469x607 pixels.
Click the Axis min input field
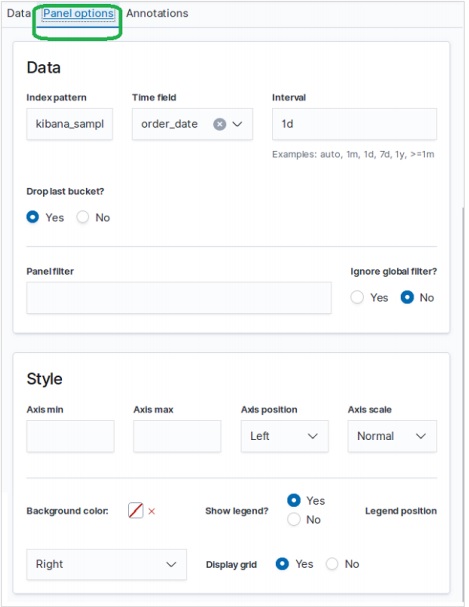pos(70,436)
